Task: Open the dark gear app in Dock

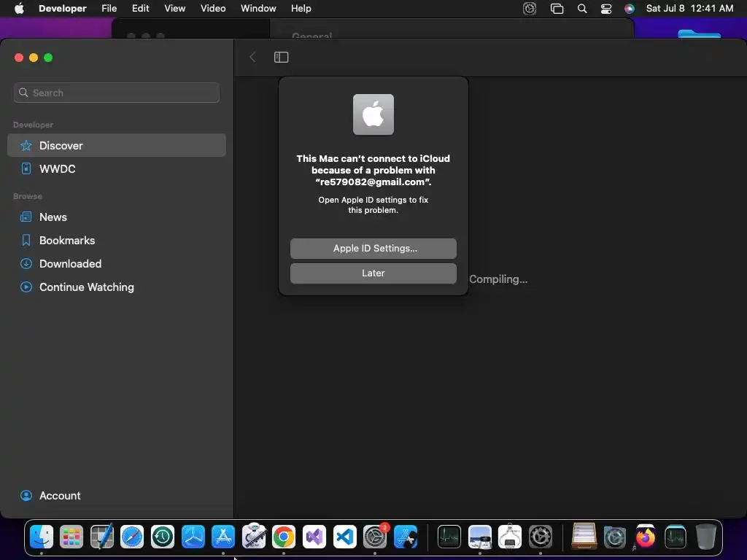Action: (x=541, y=537)
